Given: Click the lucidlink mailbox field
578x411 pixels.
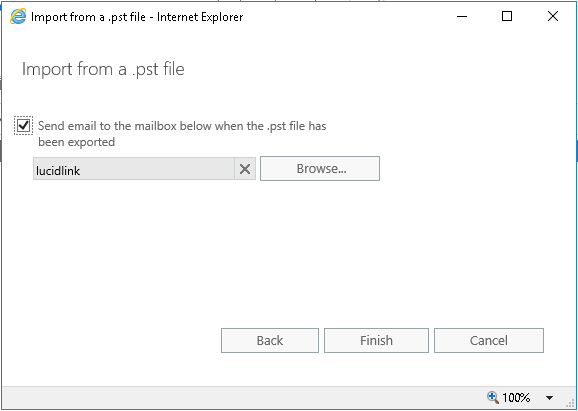Looking at the screenshot, I should click(134, 169).
